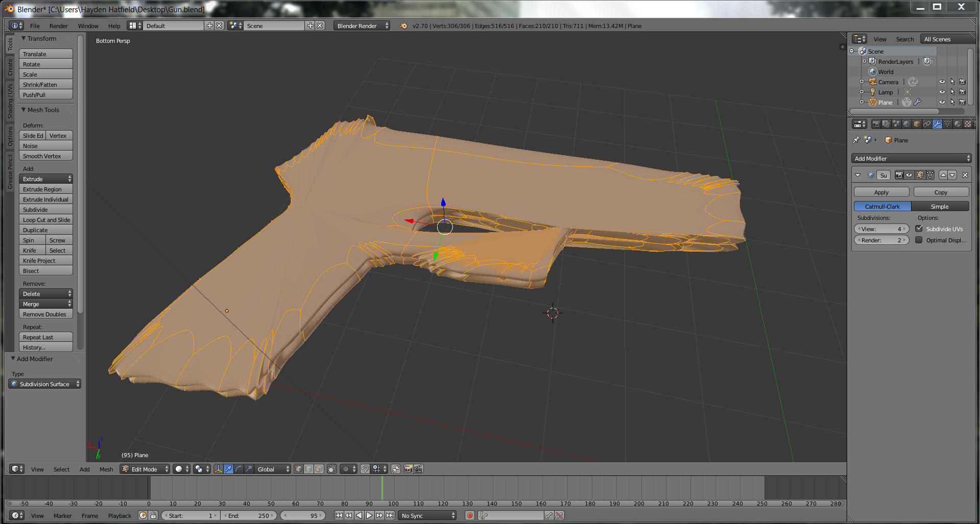Click the Apply modifier button
The height and width of the screenshot is (524, 980).
[881, 192]
